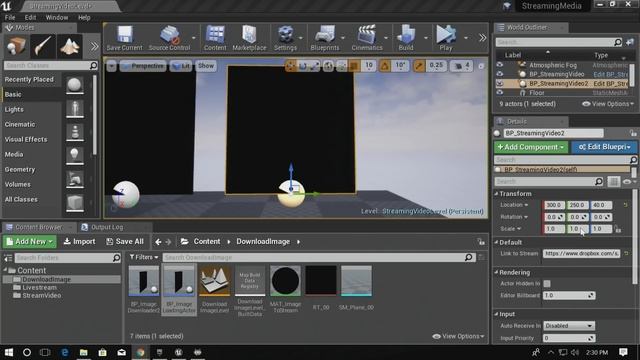Click Link to Stream URL field
The height and width of the screenshot is (360, 640).
[x=581, y=253]
